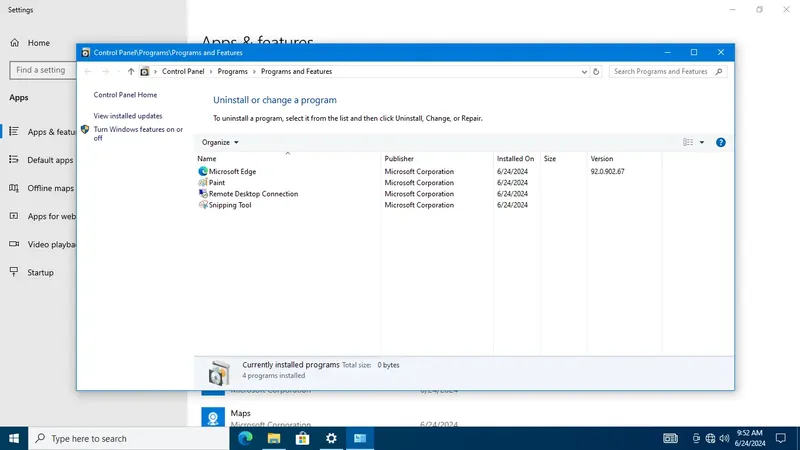Go to Control Panel Home
The height and width of the screenshot is (450, 800).
click(x=125, y=95)
